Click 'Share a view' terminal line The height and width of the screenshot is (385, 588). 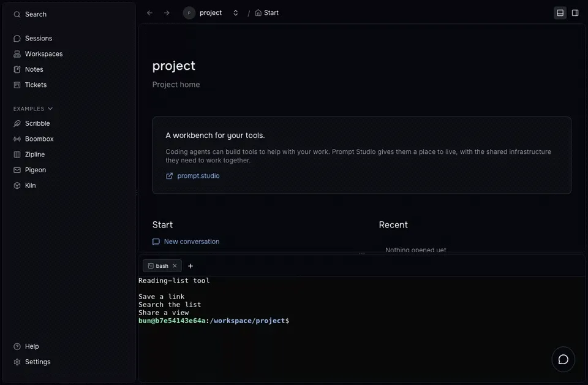click(164, 313)
